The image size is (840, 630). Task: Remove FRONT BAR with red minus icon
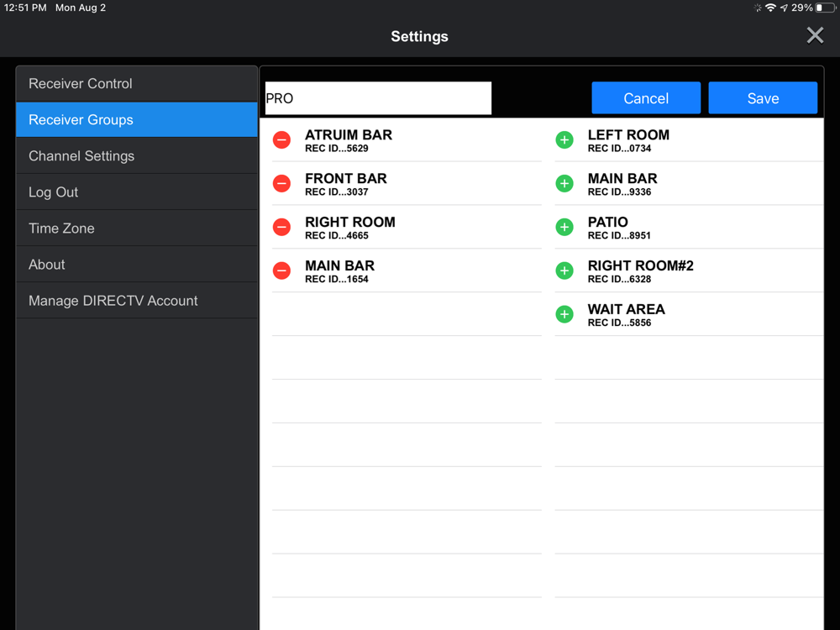click(x=281, y=184)
